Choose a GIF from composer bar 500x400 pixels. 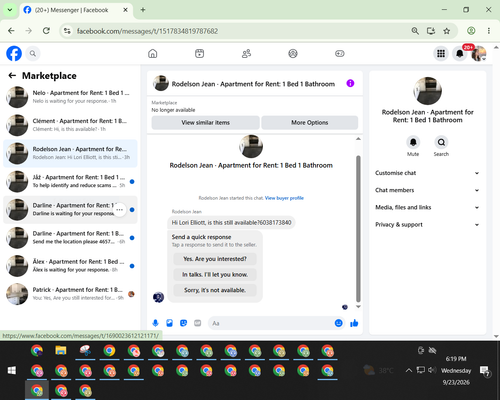tap(198, 323)
